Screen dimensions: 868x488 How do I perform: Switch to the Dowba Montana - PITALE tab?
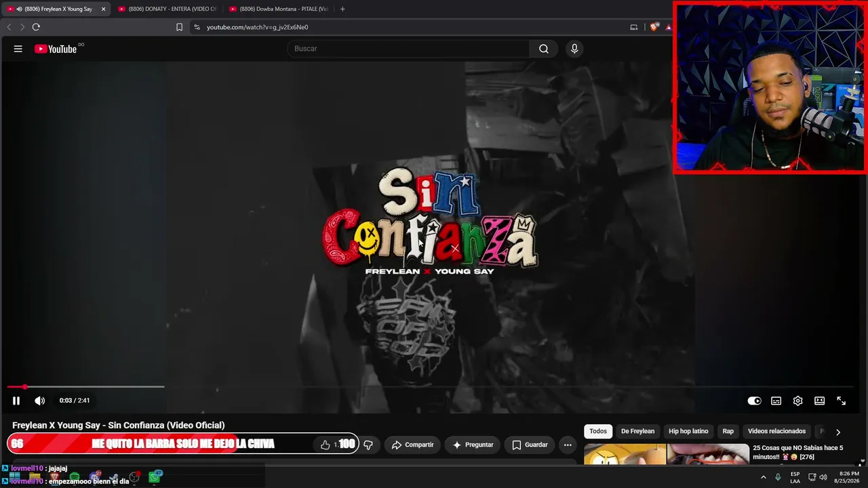[x=279, y=9]
